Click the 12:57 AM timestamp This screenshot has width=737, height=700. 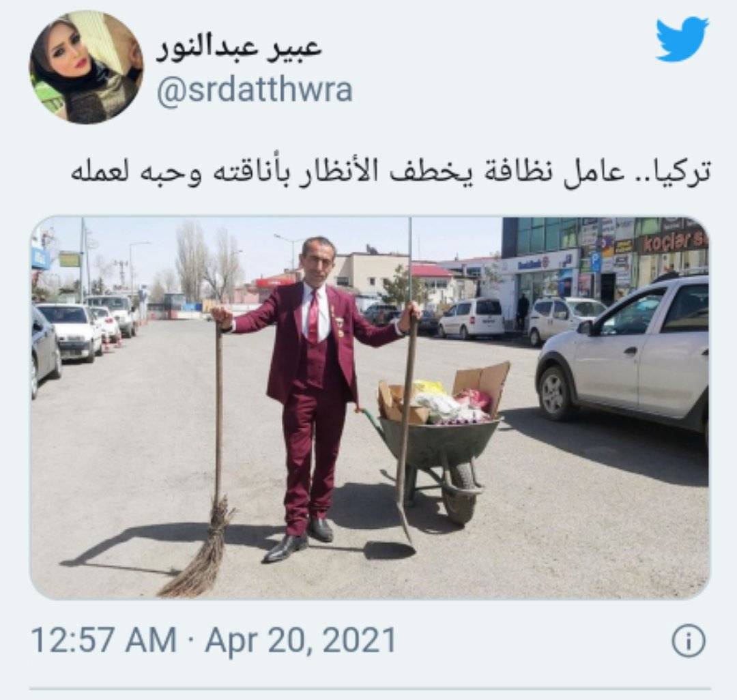[104, 641]
